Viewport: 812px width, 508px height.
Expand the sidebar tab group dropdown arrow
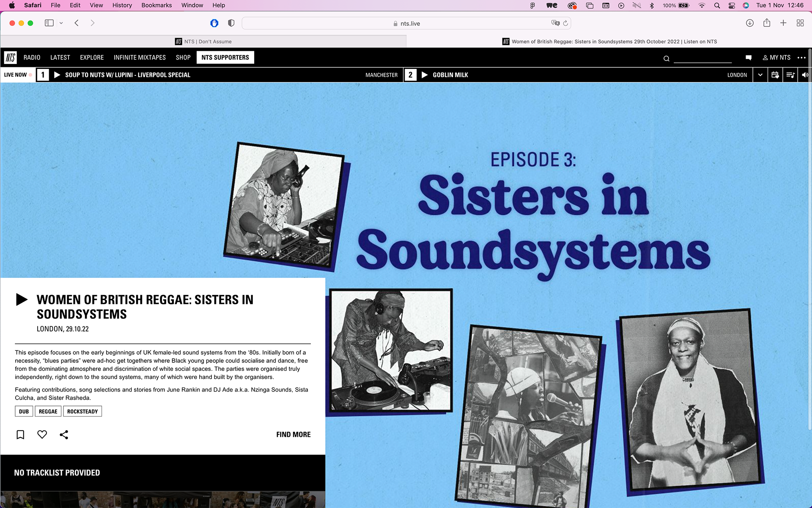tap(61, 23)
